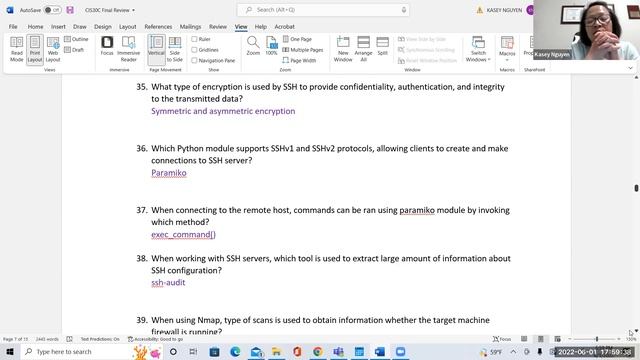This screenshot has height=360, width=640.
Task: Open a New Window of the document
Action: pyautogui.click(x=343, y=49)
